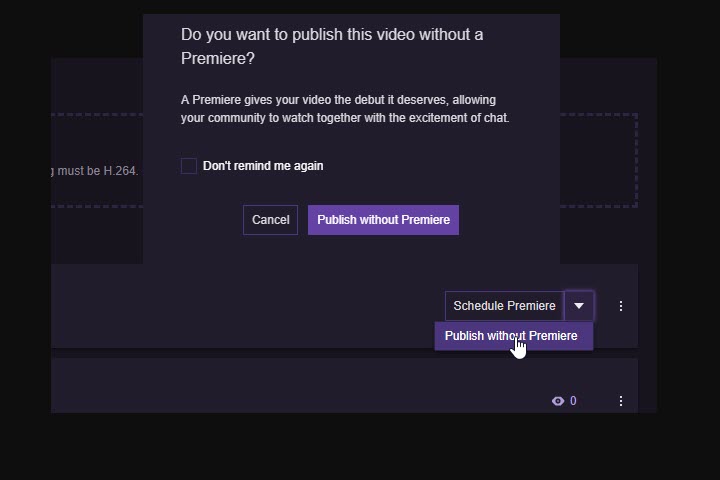Click the "Don't remind me again" label
This screenshot has width=720, height=480.
coord(263,166)
